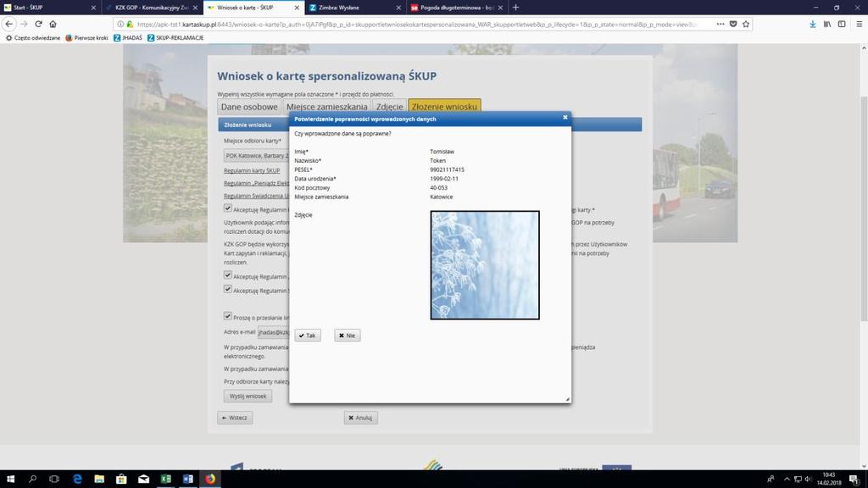This screenshot has width=868, height=488.
Task: Open the notification center icon
Action: pyautogui.click(x=854, y=480)
